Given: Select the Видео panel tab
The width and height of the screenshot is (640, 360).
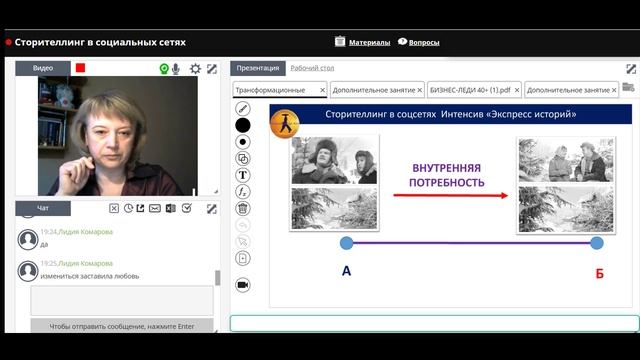Looking at the screenshot, I should [43, 68].
